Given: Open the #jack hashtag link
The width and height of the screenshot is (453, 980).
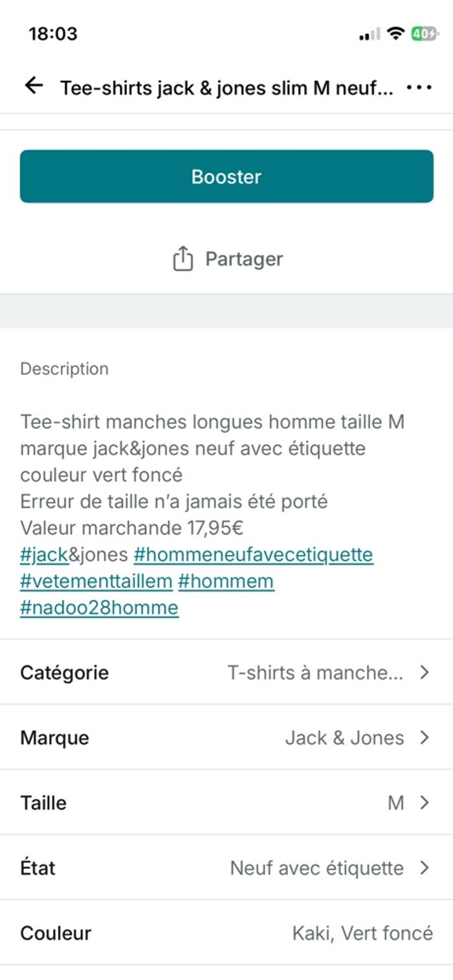Looking at the screenshot, I should pos(44,555).
